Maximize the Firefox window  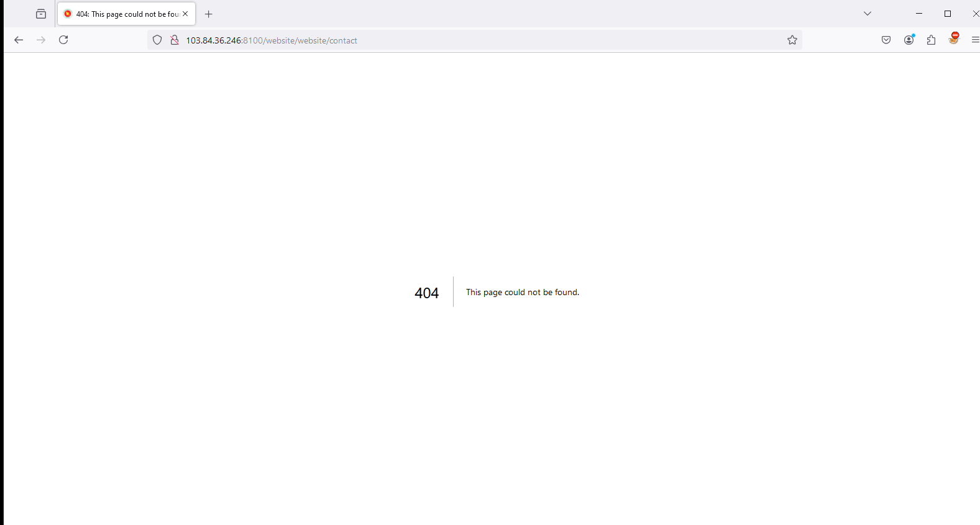[x=948, y=13]
